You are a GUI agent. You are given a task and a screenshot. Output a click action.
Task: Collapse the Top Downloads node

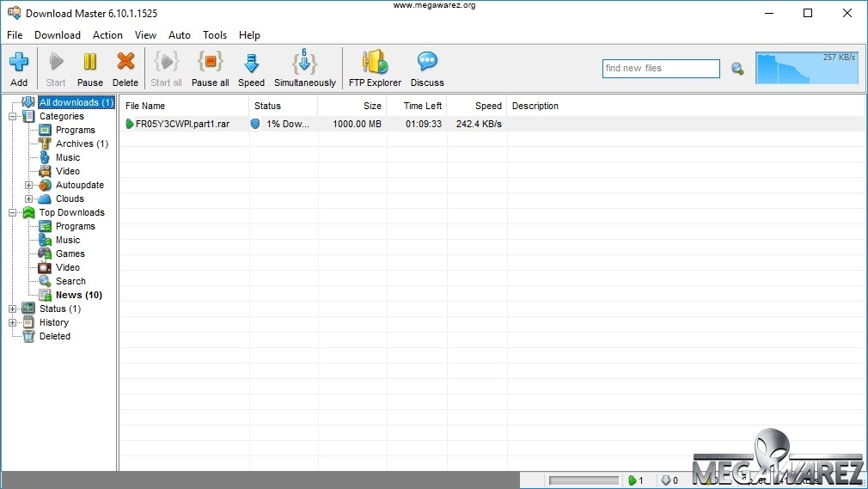tap(12, 212)
